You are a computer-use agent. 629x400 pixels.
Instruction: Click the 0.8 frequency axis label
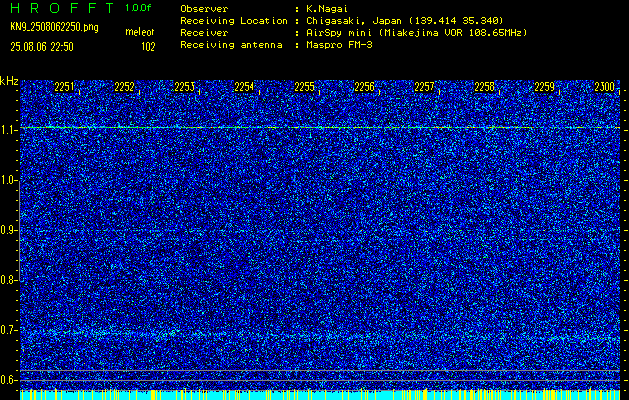coord(8,280)
